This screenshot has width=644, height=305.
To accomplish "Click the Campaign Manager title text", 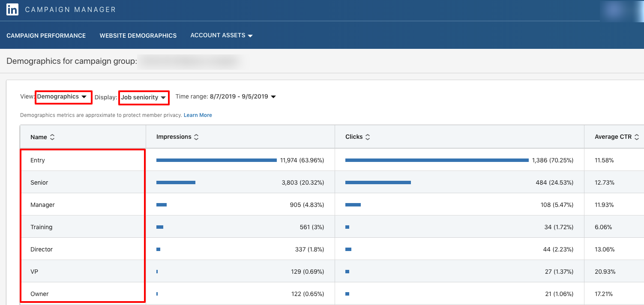I will [70, 9].
